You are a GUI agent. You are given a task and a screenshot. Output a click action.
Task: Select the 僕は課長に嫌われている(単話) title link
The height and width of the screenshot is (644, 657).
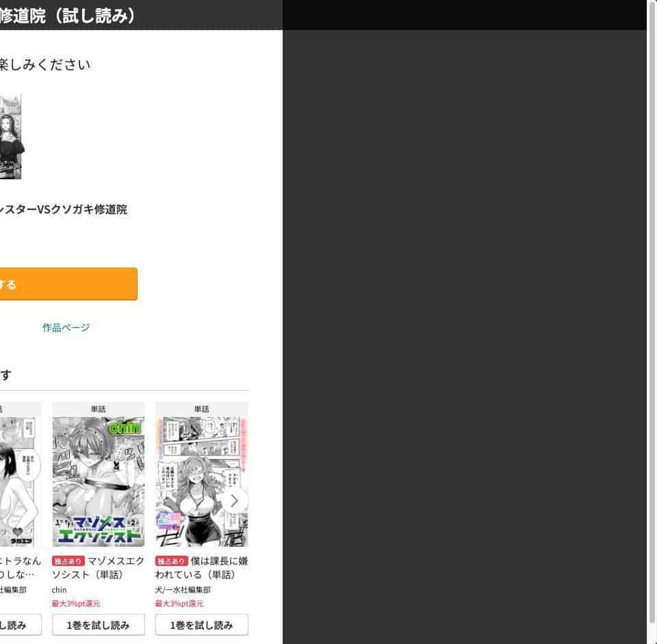tap(201, 568)
